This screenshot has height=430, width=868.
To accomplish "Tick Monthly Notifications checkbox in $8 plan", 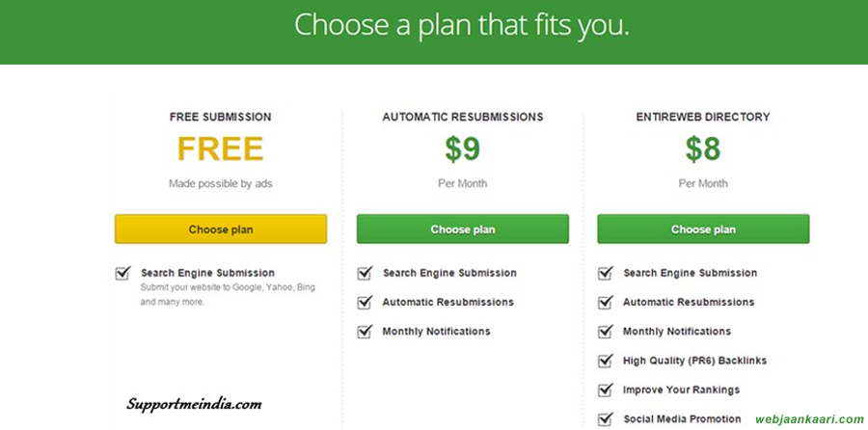I will click(606, 332).
